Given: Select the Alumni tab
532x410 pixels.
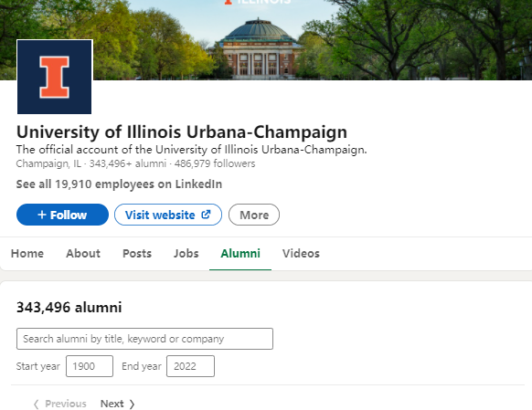Looking at the screenshot, I should (240, 254).
